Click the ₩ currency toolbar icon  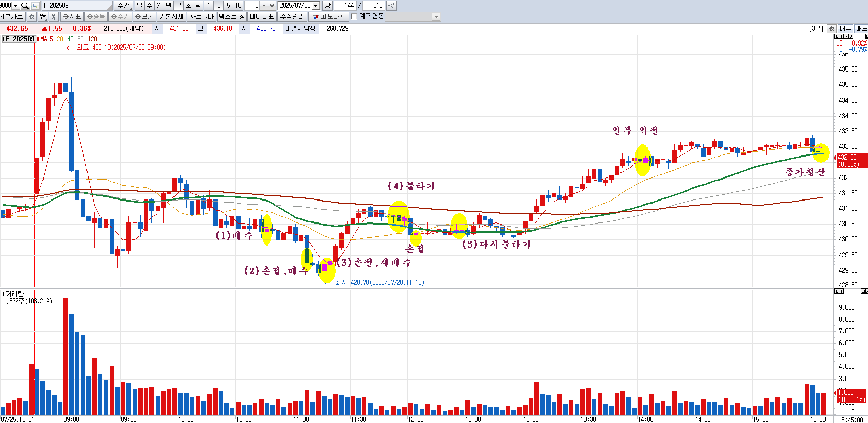click(x=43, y=17)
